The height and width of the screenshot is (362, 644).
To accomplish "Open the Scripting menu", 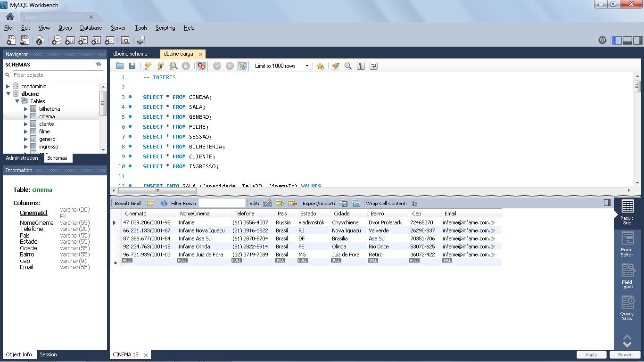I will 165,28.
